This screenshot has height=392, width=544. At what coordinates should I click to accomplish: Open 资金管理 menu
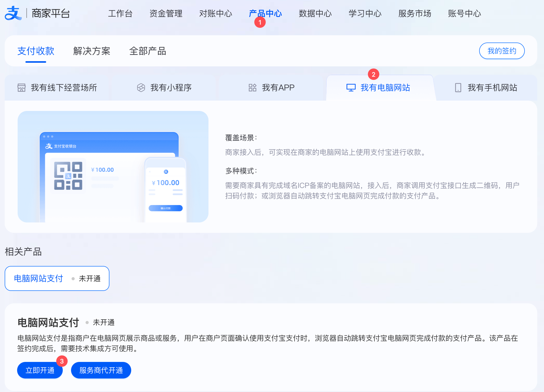166,13
